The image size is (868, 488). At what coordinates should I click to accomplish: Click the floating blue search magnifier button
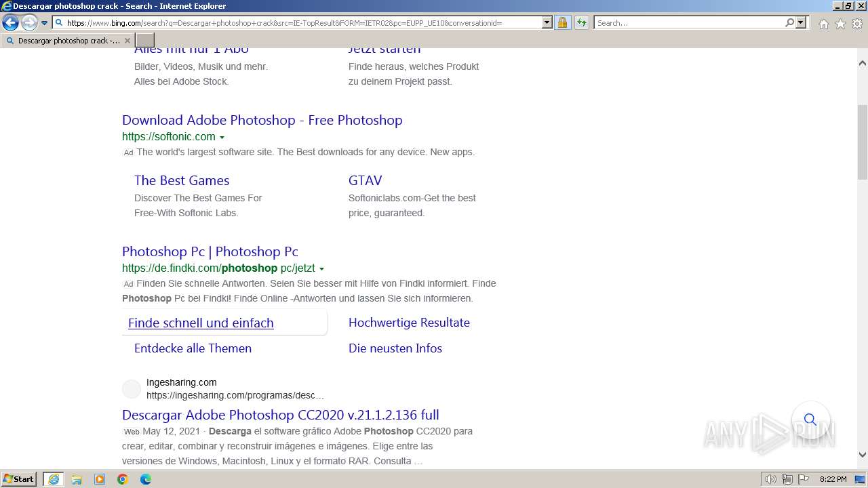810,420
